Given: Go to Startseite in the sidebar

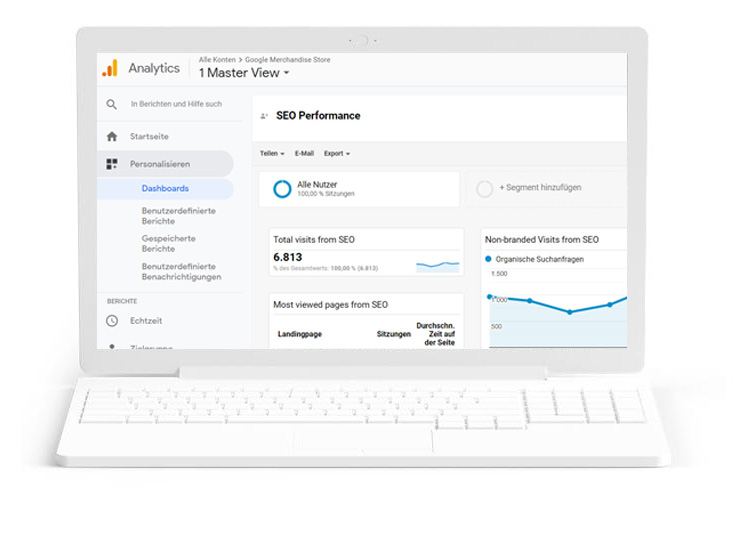Looking at the screenshot, I should [x=149, y=137].
